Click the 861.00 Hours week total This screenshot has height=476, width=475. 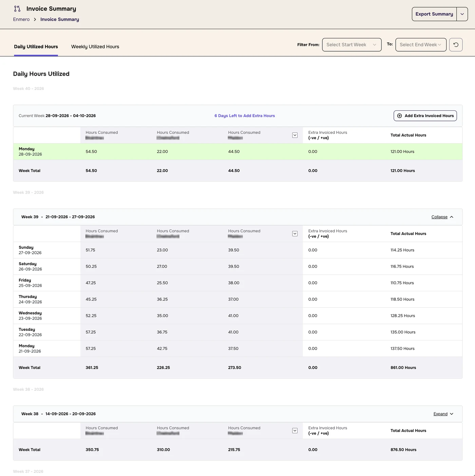coord(403,368)
